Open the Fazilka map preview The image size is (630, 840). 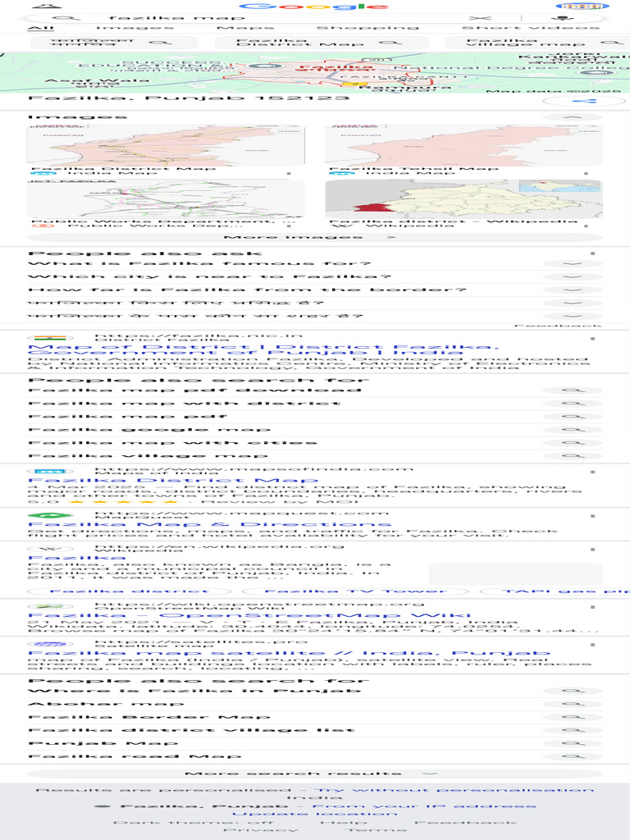click(x=315, y=72)
